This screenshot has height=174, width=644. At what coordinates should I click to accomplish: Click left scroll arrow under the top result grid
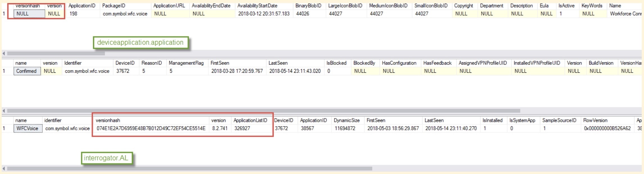click(4, 53)
